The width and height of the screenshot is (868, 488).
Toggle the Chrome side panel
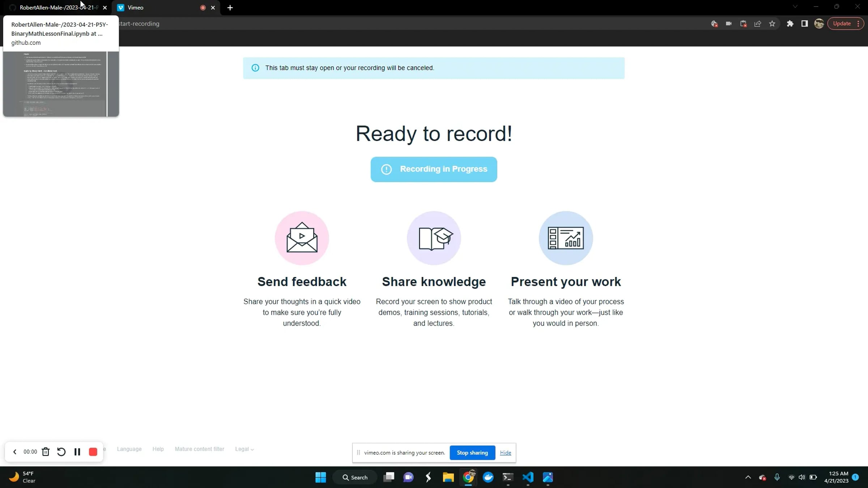click(805, 24)
